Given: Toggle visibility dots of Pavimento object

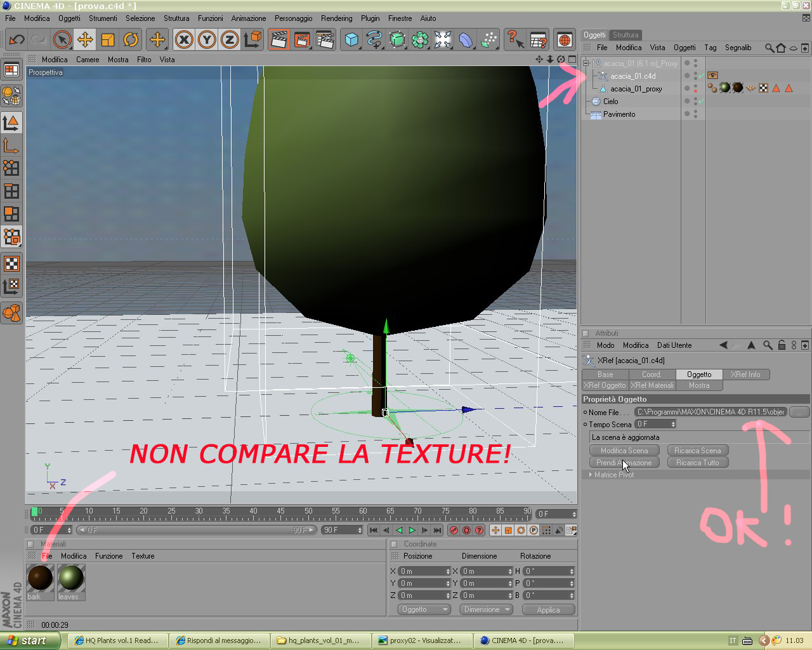Looking at the screenshot, I should (695, 114).
